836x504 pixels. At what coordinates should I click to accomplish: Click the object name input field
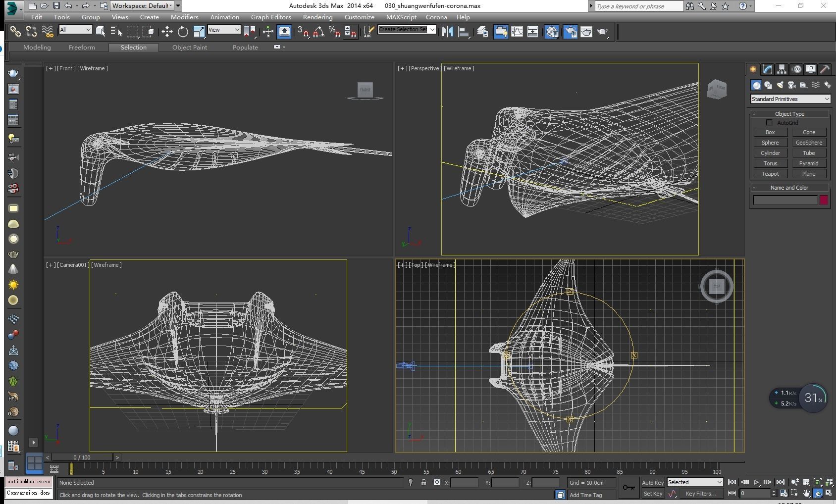(x=785, y=200)
